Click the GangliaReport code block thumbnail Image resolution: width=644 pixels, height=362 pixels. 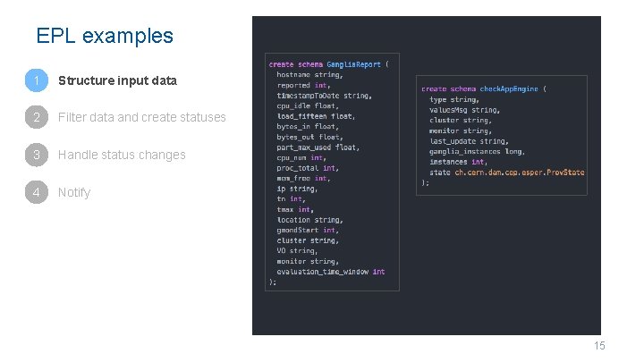coord(332,172)
